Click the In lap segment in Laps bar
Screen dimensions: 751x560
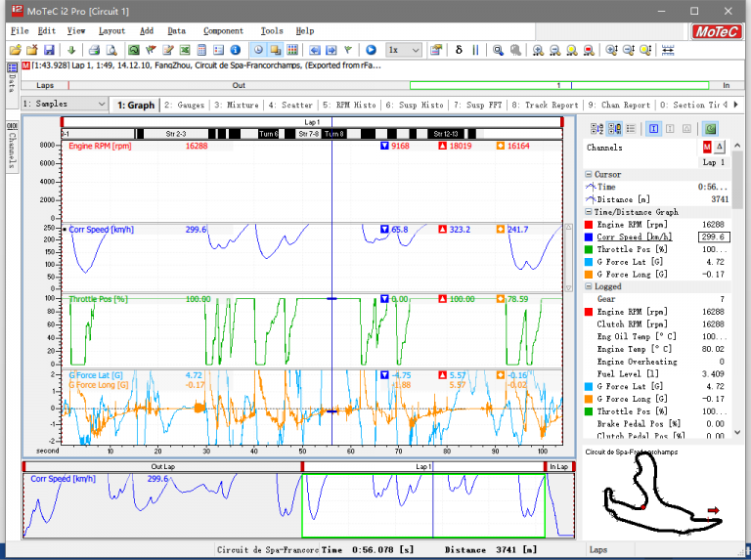(x=727, y=85)
